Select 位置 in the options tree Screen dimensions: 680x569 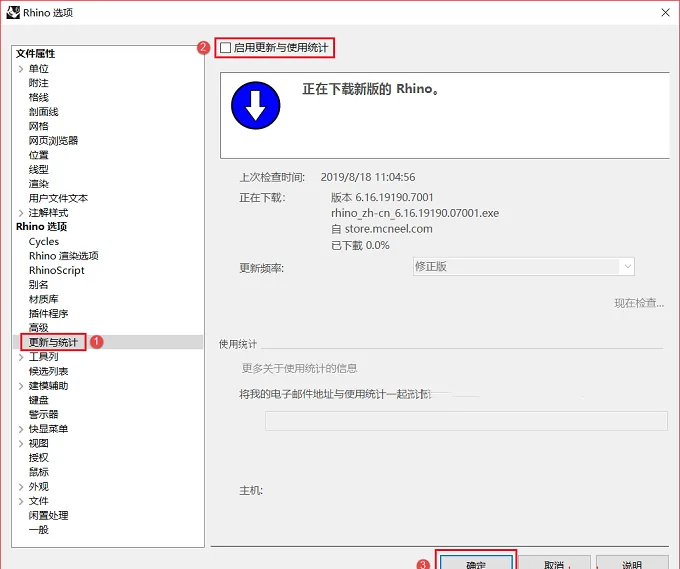(x=39, y=155)
